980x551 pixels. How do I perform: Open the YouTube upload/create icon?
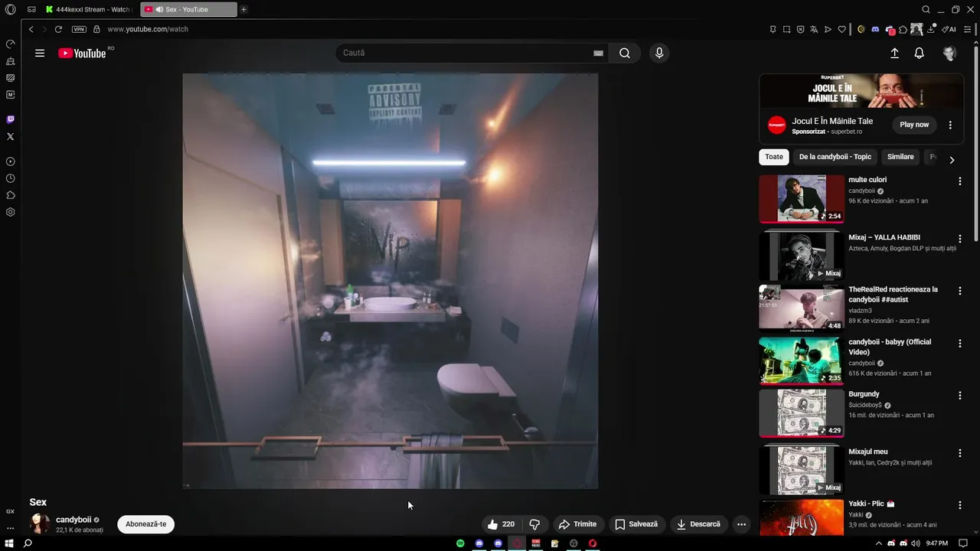894,53
